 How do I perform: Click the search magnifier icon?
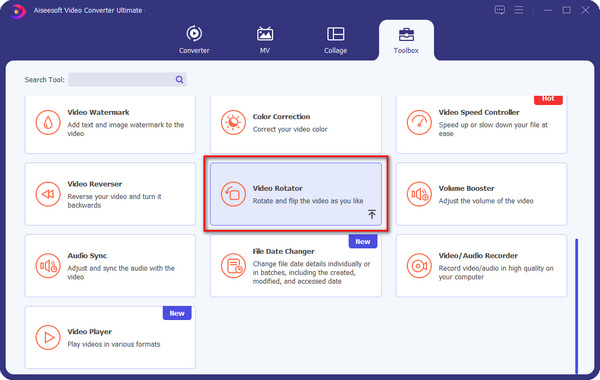coord(179,80)
